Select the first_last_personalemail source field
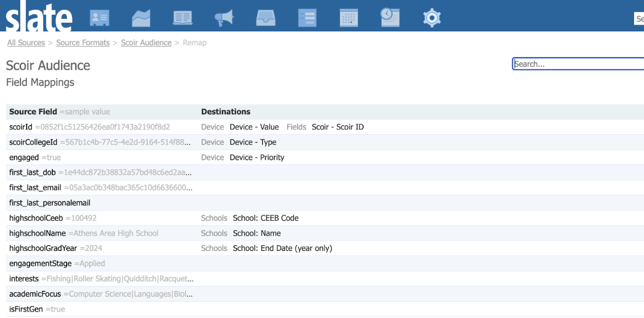The height and width of the screenshot is (318, 644). pyautogui.click(x=50, y=203)
